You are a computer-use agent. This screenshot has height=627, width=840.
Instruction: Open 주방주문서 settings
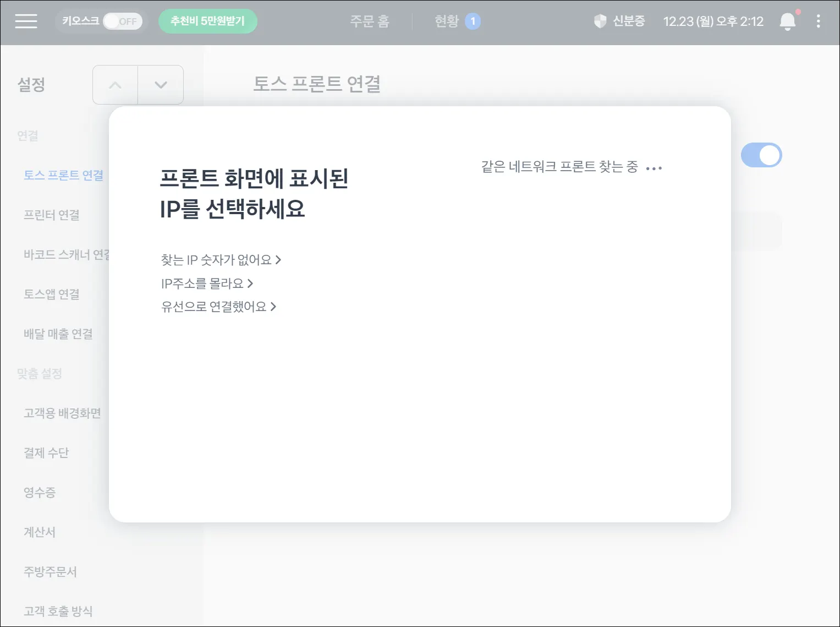coord(50,571)
